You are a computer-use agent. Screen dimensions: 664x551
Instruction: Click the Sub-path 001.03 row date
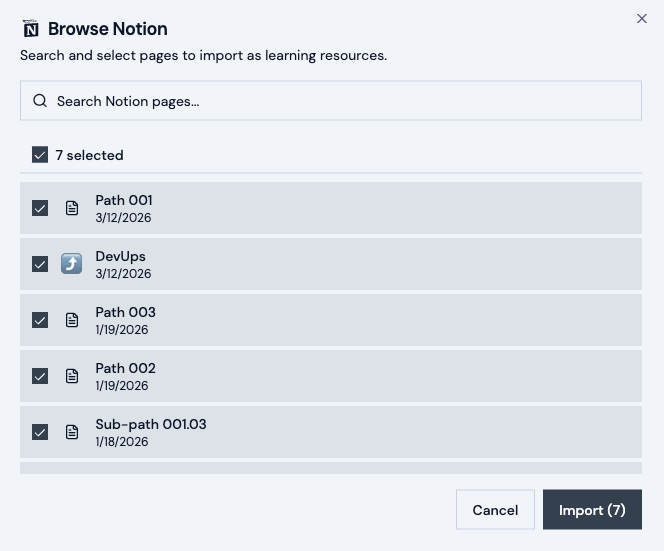(122, 442)
